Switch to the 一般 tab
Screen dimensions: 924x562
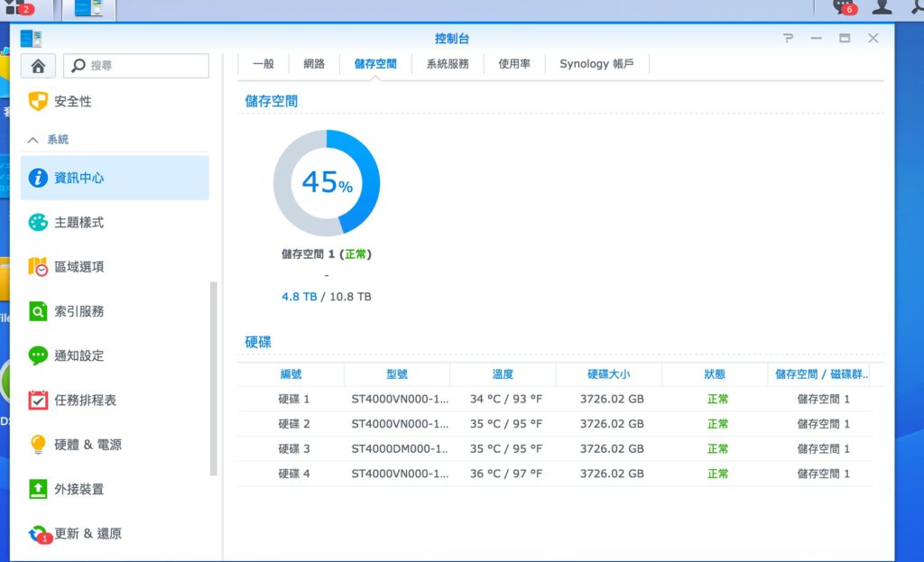[x=263, y=64]
